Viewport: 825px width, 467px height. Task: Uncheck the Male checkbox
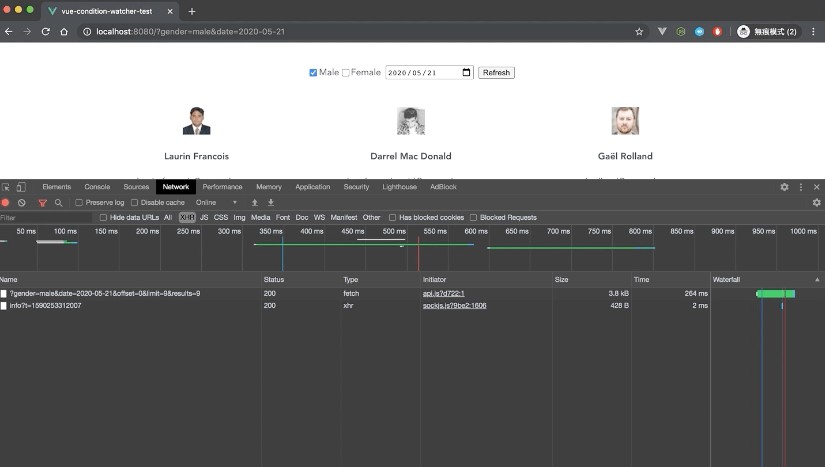click(x=313, y=73)
